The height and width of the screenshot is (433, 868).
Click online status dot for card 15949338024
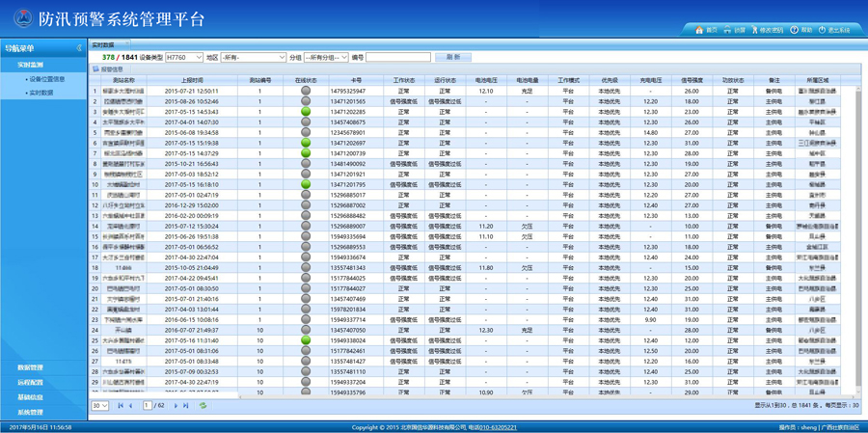pos(306,340)
